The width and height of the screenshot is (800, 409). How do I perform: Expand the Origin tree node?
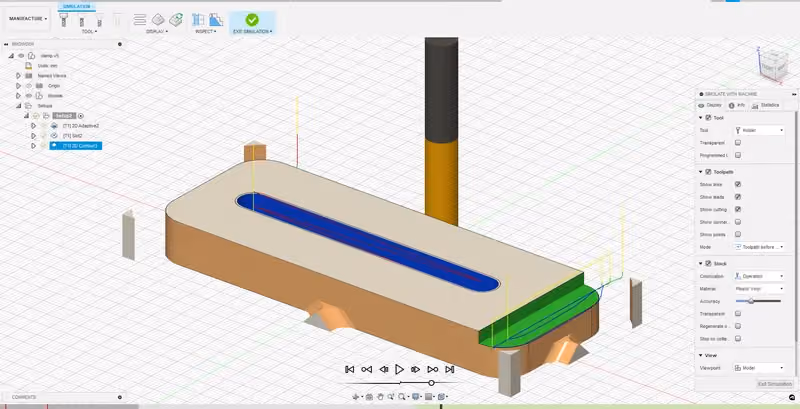(x=18, y=86)
